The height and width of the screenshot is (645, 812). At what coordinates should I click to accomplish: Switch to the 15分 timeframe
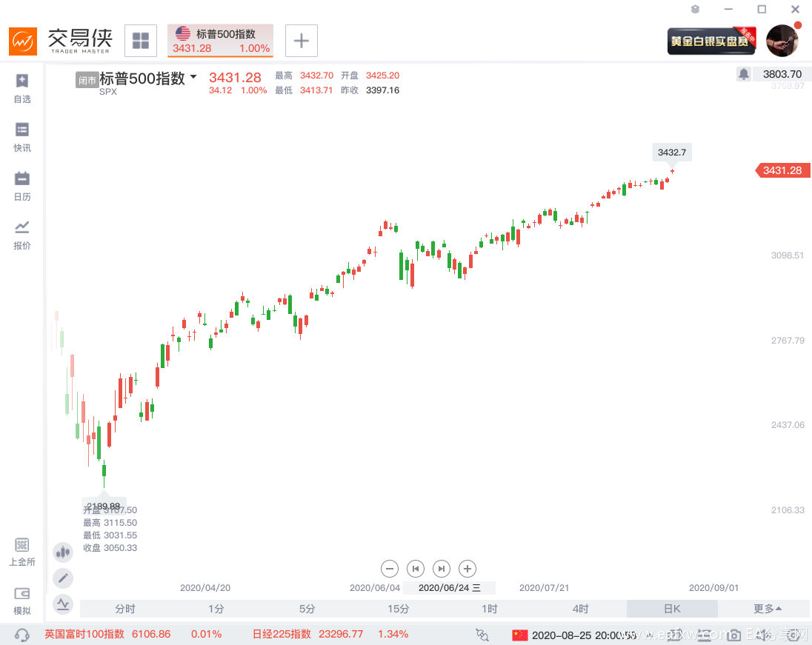point(399,609)
